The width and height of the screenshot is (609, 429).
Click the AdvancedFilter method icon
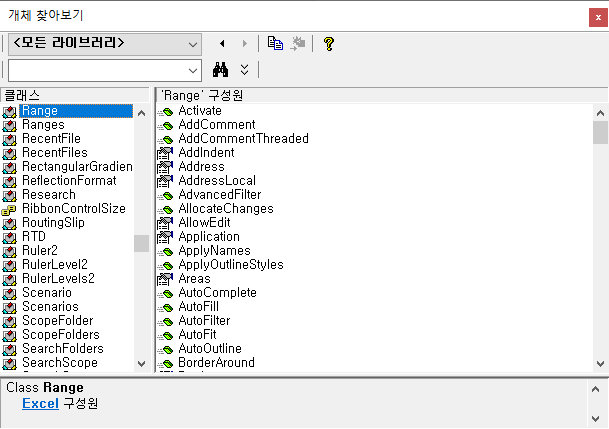coord(165,195)
